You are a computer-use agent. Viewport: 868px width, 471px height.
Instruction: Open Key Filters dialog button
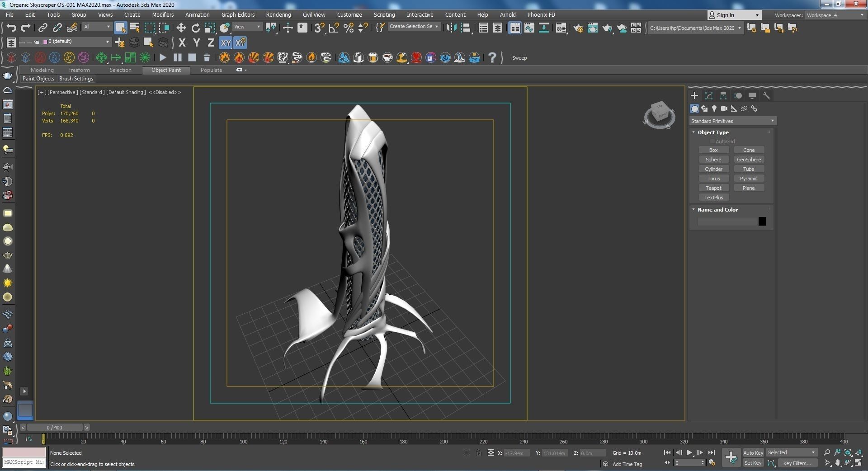pos(797,463)
